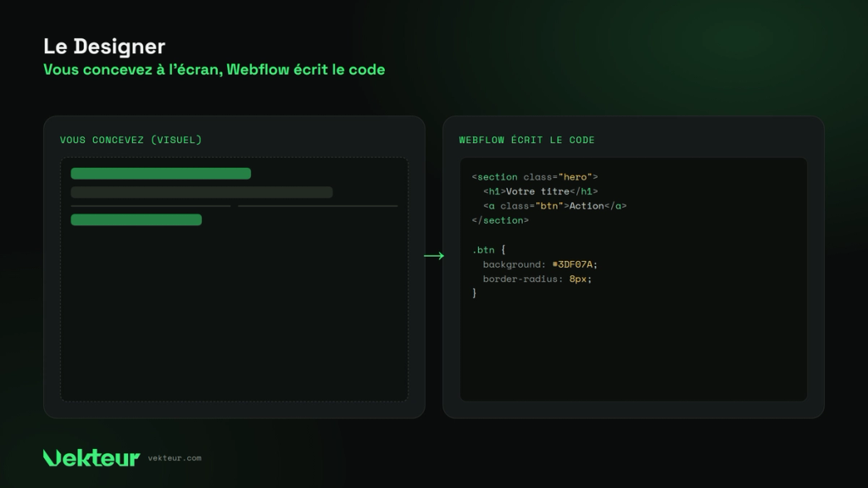Click the "WEBFLOW ÉCRIT LE CODE" heading
The height and width of the screenshot is (488, 868).
click(x=526, y=140)
